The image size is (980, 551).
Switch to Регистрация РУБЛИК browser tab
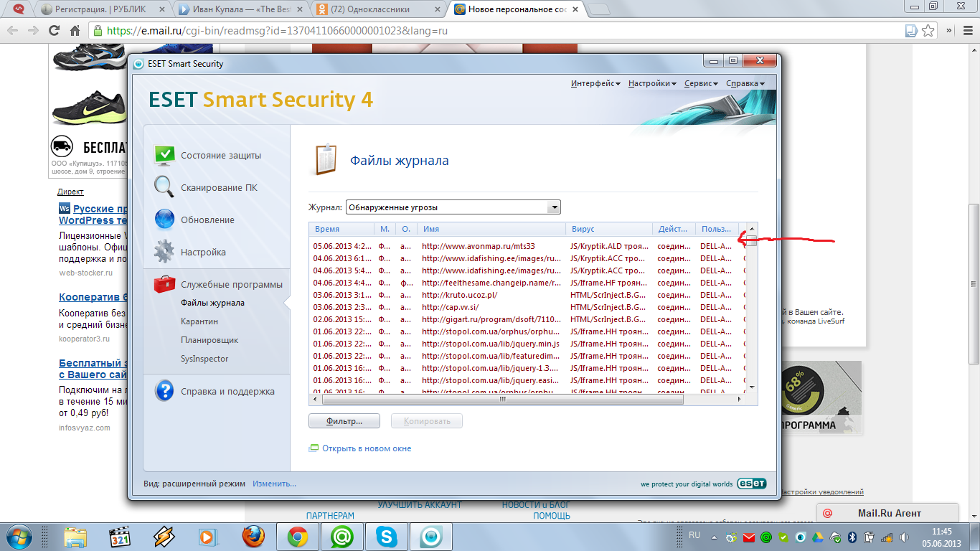point(105,10)
